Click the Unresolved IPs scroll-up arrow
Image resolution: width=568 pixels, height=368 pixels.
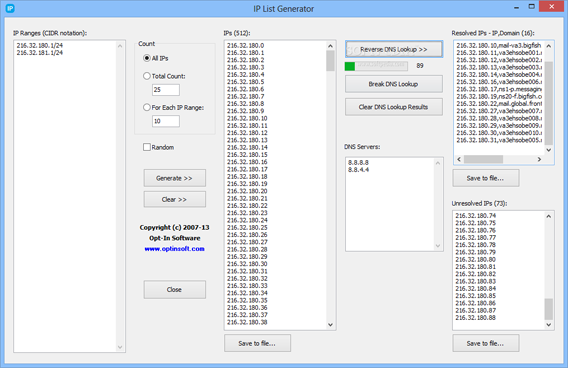(x=548, y=216)
